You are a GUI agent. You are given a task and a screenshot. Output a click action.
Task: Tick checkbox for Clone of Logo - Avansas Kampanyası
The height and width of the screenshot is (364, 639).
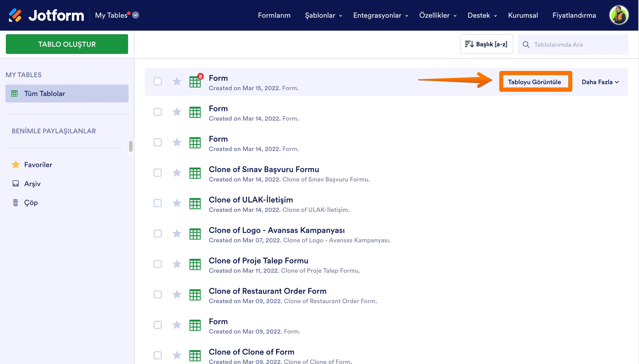click(158, 234)
